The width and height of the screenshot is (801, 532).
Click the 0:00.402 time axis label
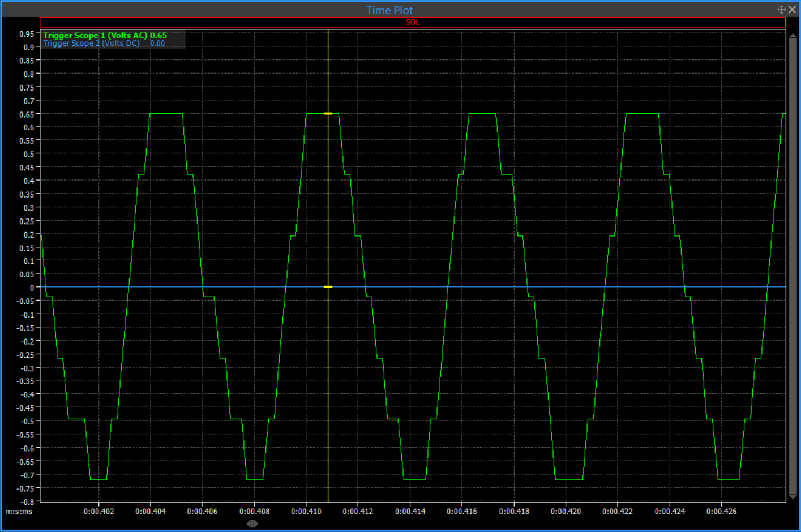(99, 512)
